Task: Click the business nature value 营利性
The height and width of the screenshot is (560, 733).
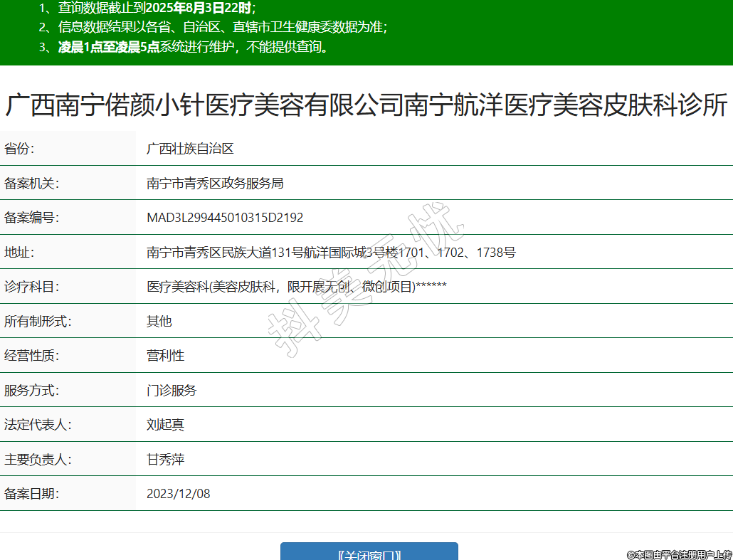Action: [165, 356]
